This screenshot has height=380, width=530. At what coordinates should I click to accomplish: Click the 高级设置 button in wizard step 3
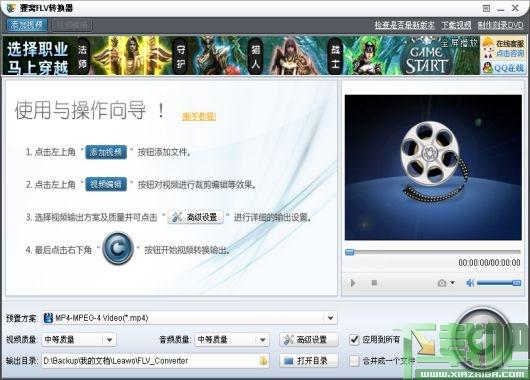point(196,217)
